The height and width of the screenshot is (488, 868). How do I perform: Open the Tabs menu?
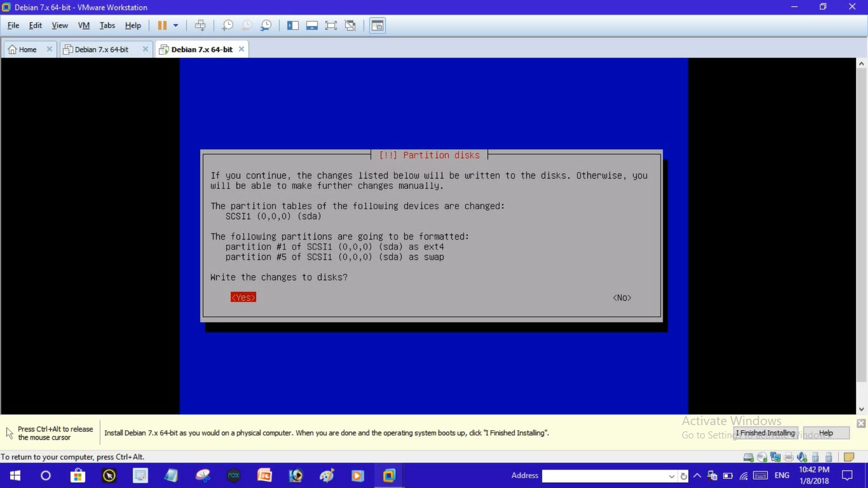click(x=107, y=25)
